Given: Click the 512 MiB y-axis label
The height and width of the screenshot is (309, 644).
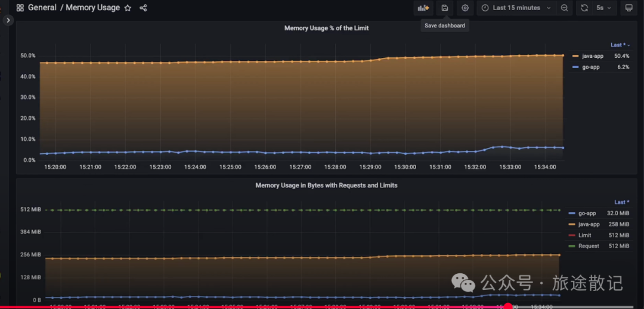Looking at the screenshot, I should (x=31, y=209).
